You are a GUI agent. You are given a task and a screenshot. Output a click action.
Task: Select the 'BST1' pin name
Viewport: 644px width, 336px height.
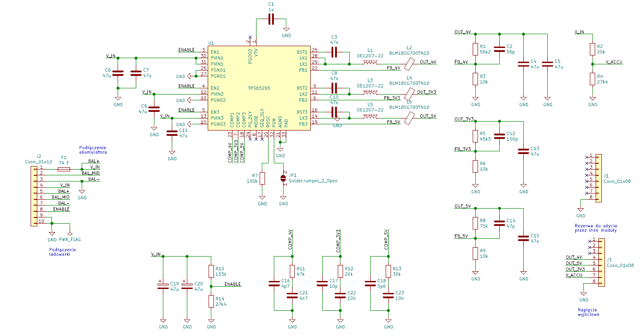(x=302, y=52)
